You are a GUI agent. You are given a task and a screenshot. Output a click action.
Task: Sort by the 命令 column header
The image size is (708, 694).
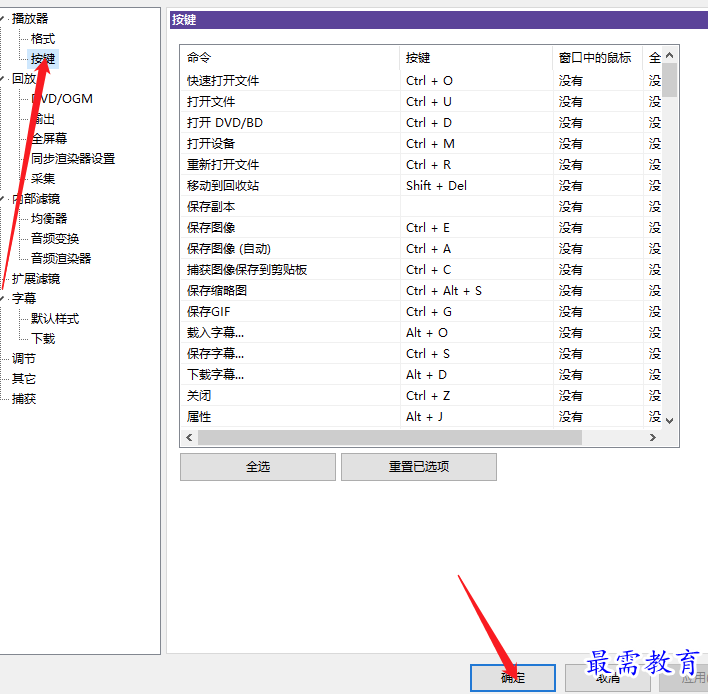click(290, 58)
